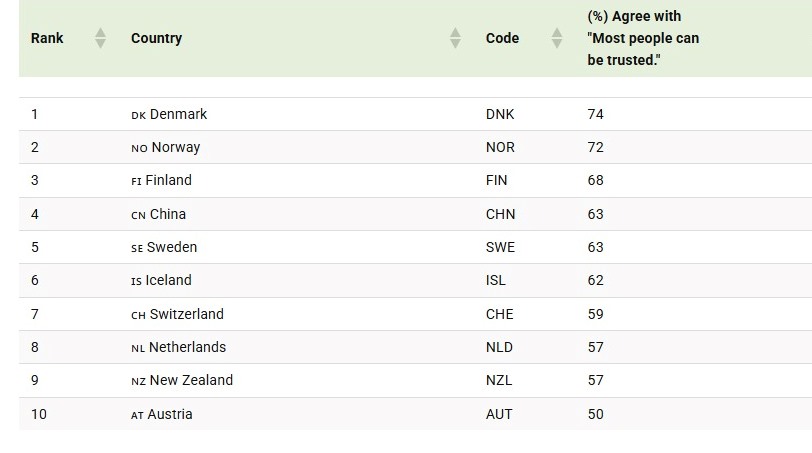812x453 pixels.
Task: Open the Austria country link
Action: point(170,414)
